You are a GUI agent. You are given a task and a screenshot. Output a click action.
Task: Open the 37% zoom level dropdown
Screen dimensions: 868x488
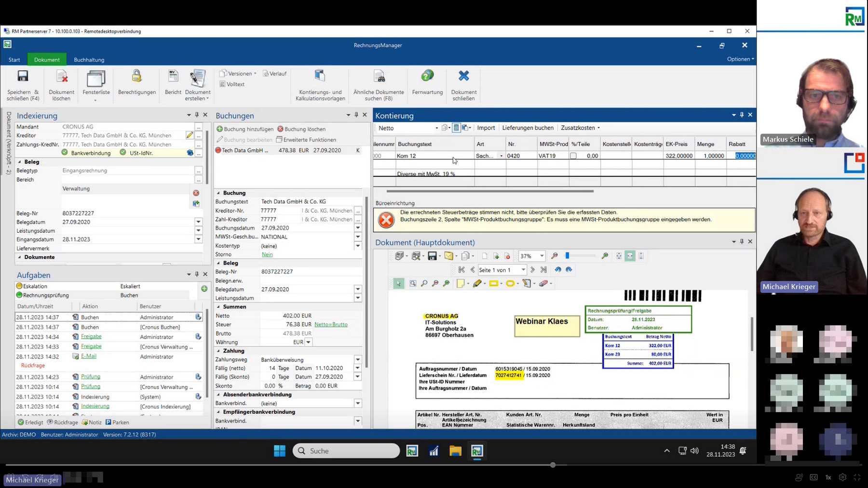tap(542, 256)
